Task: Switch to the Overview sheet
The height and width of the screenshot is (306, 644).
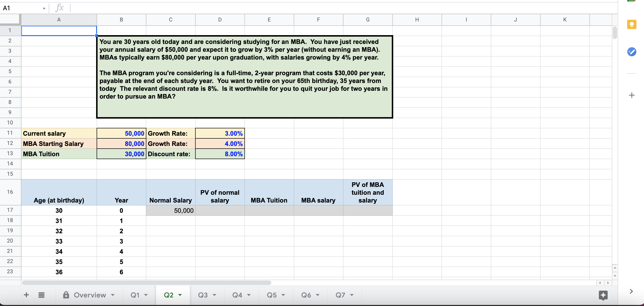Action: tap(90, 295)
